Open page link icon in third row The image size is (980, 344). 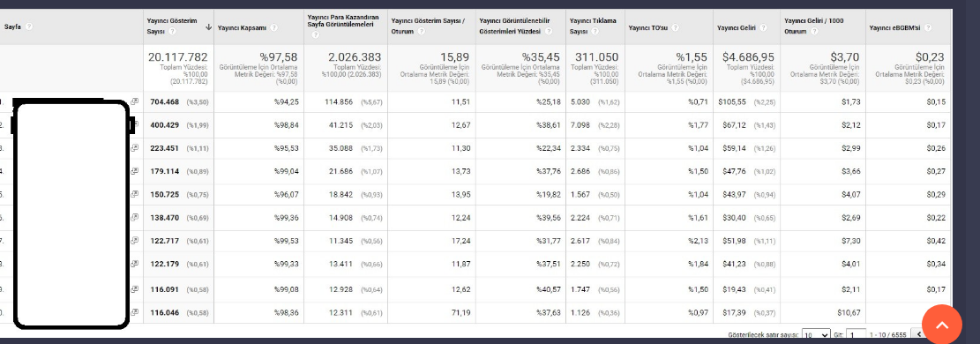pos(134,148)
